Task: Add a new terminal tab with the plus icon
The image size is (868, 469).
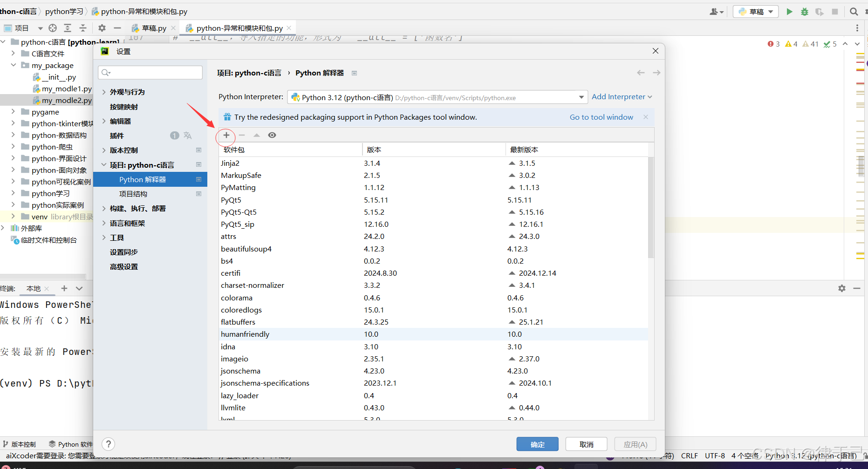Action: (x=64, y=288)
